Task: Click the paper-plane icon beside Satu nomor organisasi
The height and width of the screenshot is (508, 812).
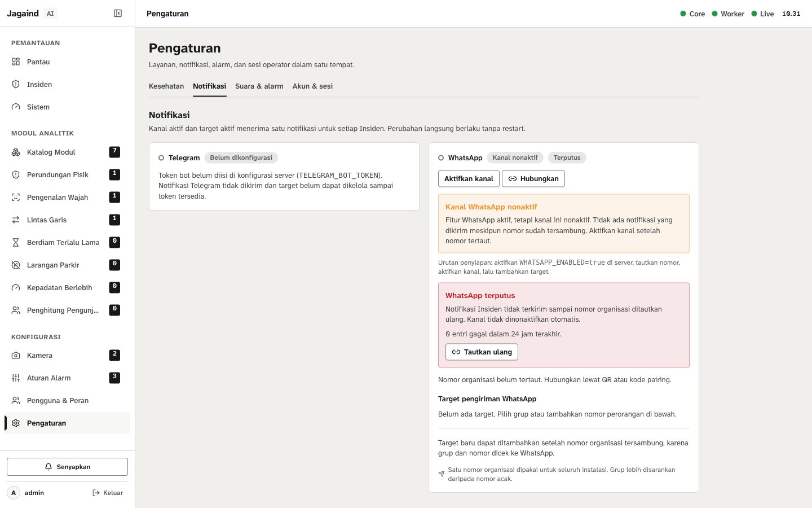Action: coord(442,474)
